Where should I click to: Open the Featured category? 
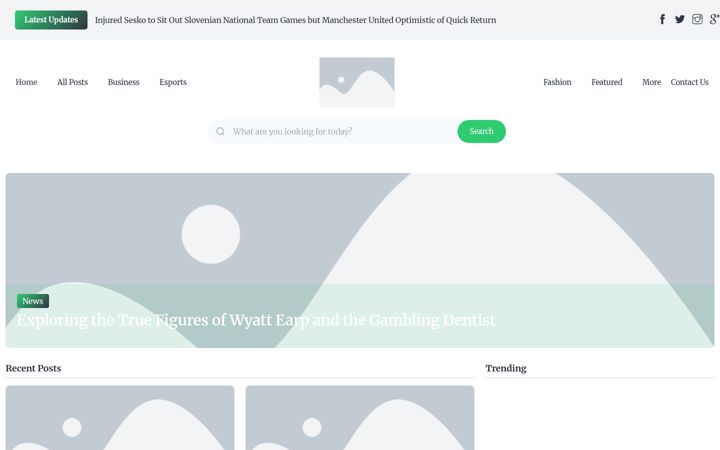(x=607, y=82)
